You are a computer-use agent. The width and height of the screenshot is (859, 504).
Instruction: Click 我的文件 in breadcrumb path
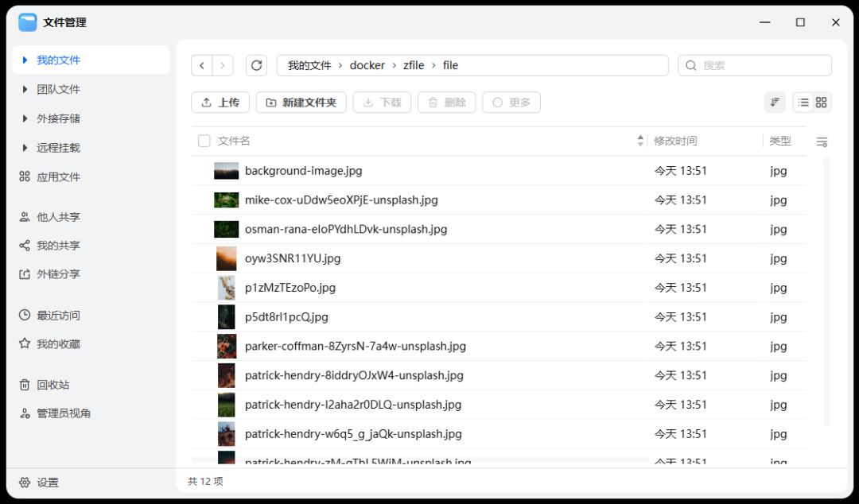(309, 66)
